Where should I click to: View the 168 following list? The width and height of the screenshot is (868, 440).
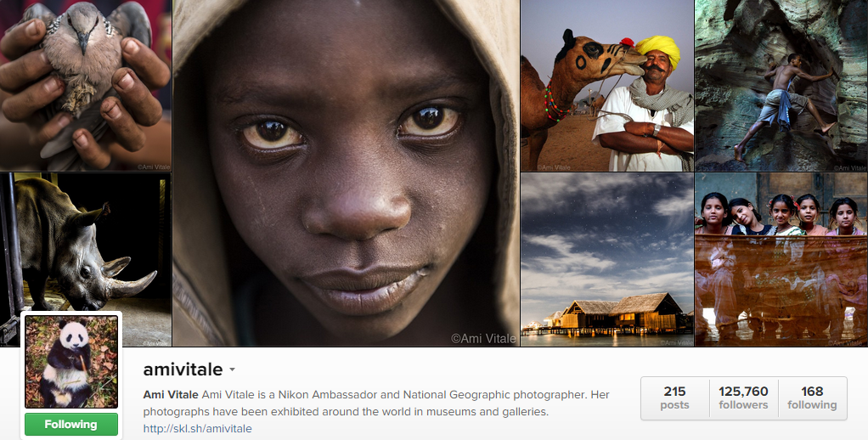812,398
